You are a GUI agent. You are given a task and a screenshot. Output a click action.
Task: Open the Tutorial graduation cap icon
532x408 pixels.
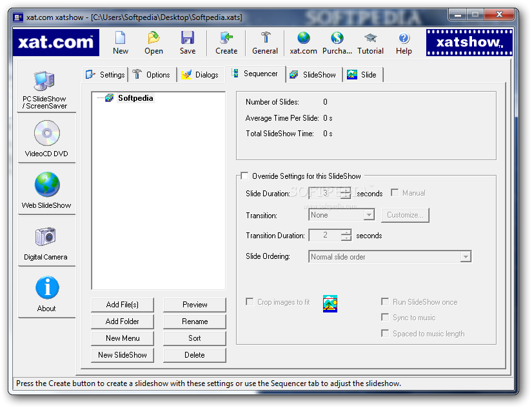pyautogui.click(x=371, y=37)
